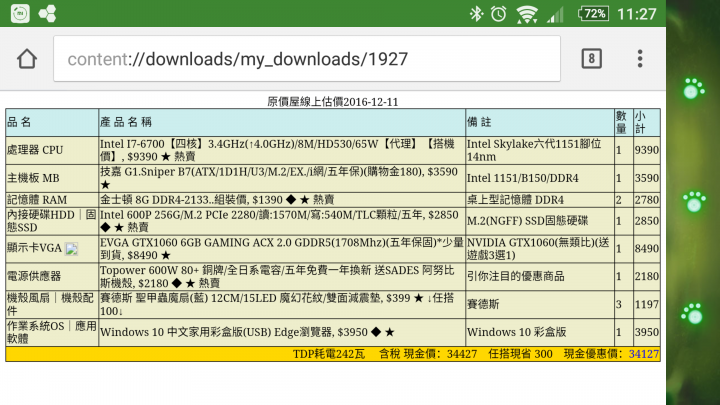Tap the 72% battery indicator
Image resolution: width=720 pixels, height=405 pixels.
[x=593, y=13]
